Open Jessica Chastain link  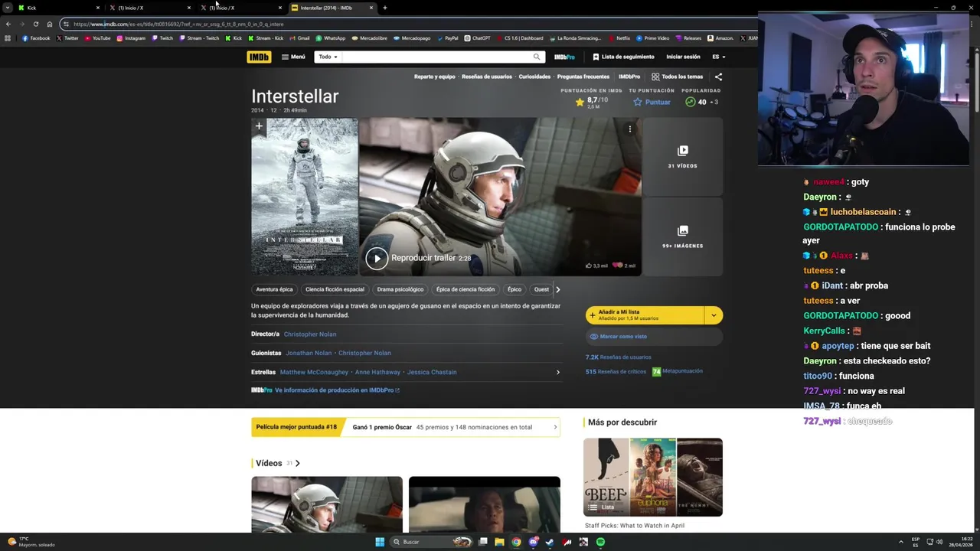coord(432,372)
